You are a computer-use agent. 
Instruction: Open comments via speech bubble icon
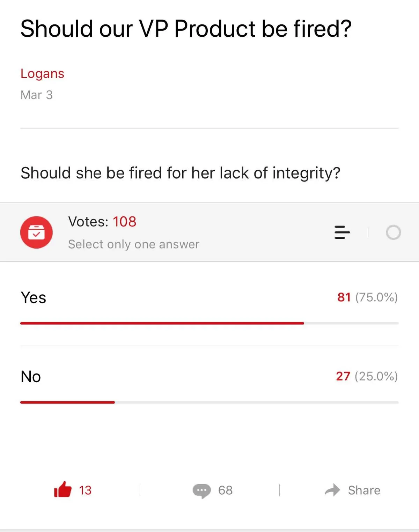[201, 490]
